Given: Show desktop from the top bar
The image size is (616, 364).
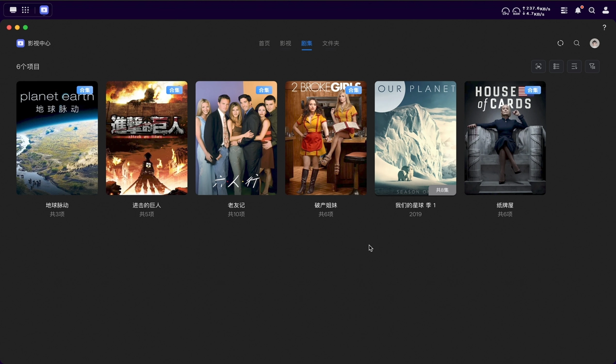Looking at the screenshot, I should tap(13, 10).
